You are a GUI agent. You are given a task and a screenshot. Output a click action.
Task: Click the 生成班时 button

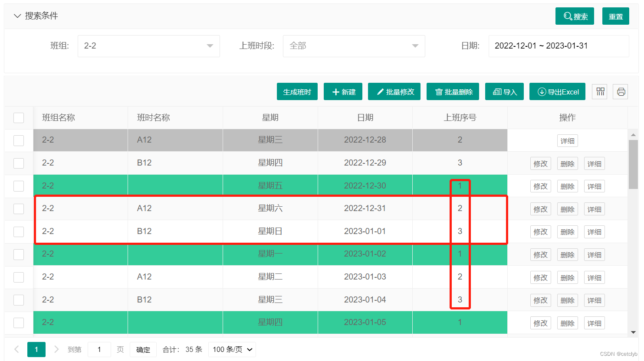click(x=297, y=91)
